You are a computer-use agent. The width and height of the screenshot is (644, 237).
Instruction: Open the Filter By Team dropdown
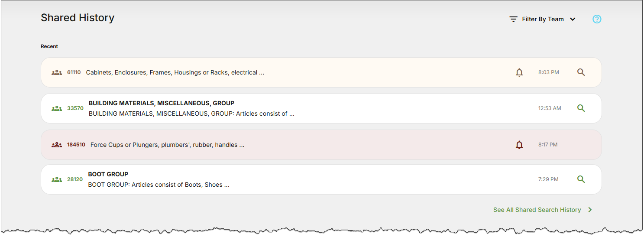(543, 19)
